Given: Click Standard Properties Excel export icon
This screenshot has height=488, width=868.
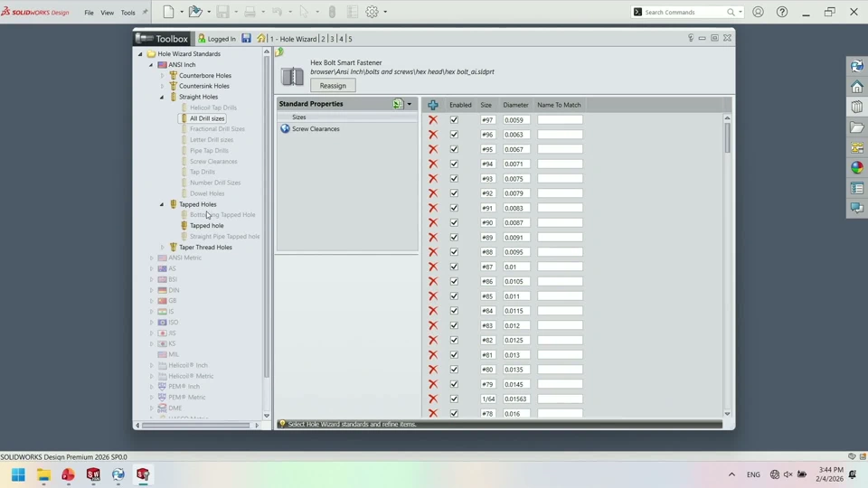Looking at the screenshot, I should [398, 103].
